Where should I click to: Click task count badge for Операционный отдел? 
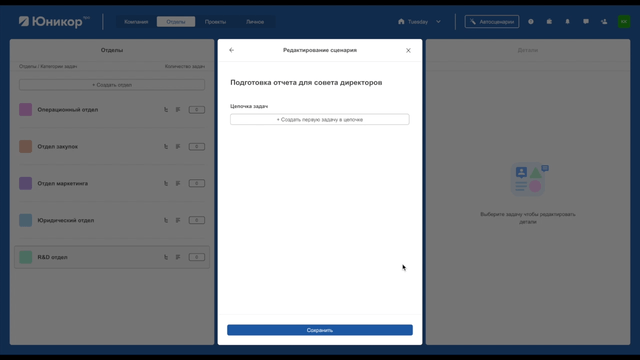click(196, 109)
